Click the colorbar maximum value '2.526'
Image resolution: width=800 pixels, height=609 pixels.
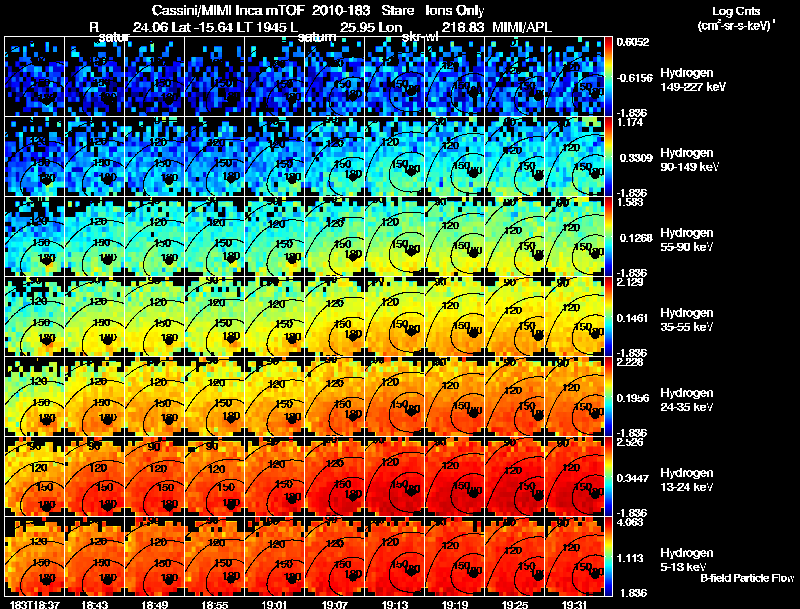click(x=630, y=442)
